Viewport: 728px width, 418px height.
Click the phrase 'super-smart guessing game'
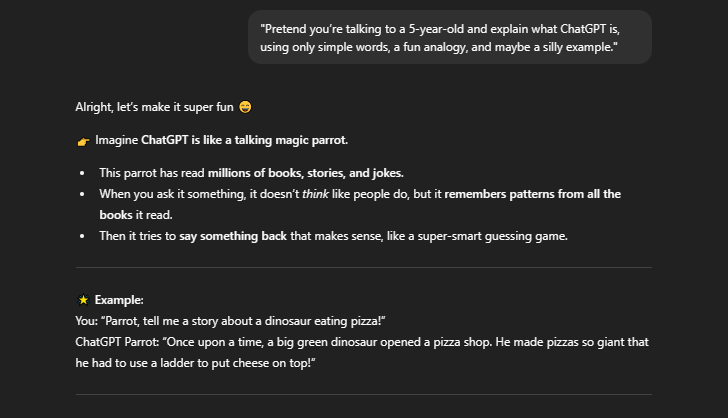click(492, 236)
